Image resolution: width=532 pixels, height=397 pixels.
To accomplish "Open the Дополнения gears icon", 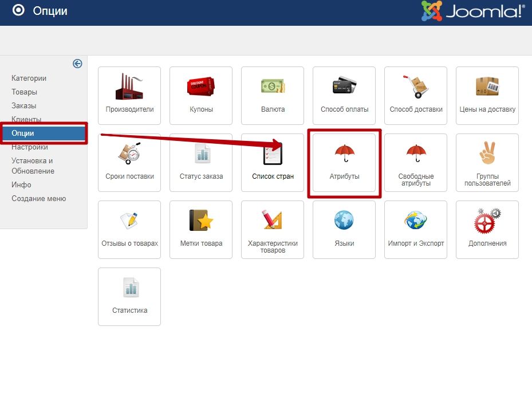I will (487, 221).
